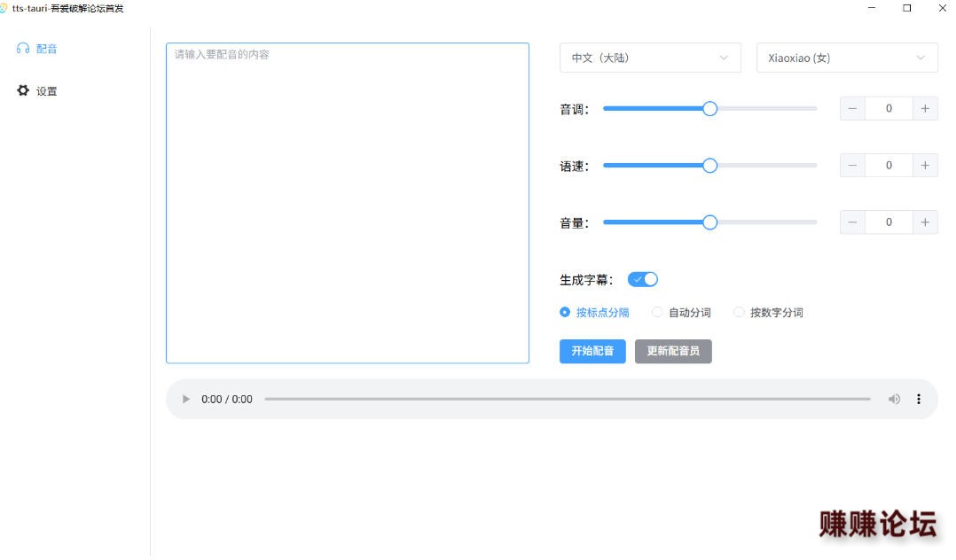Click the 开始配音 button
Screen dimensions: 956x560
click(x=592, y=352)
